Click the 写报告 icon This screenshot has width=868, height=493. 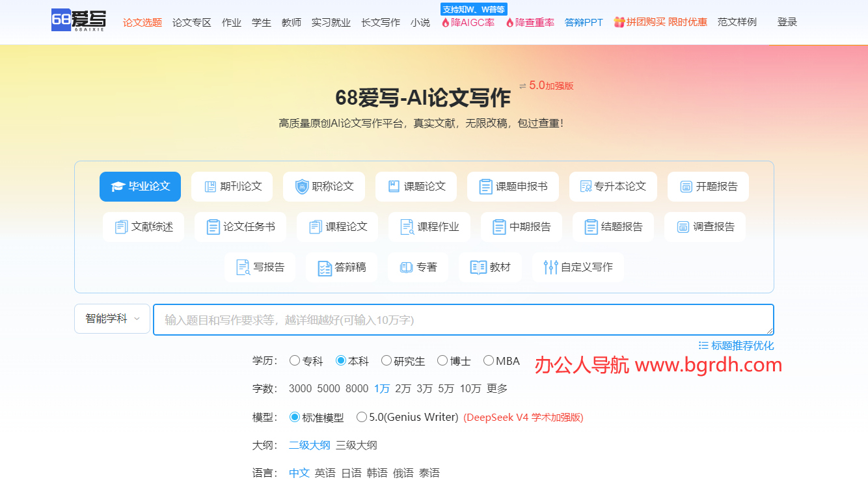click(243, 267)
